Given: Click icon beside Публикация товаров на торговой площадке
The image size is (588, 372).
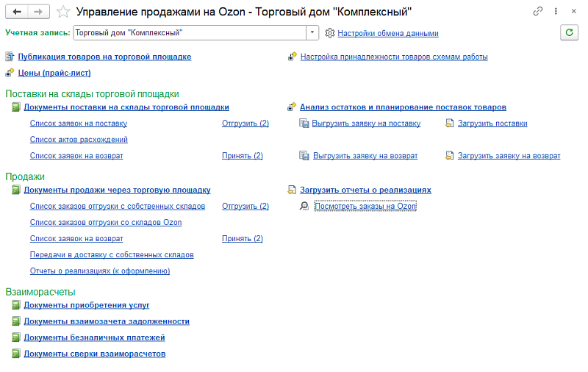Looking at the screenshot, I should 10,57.
